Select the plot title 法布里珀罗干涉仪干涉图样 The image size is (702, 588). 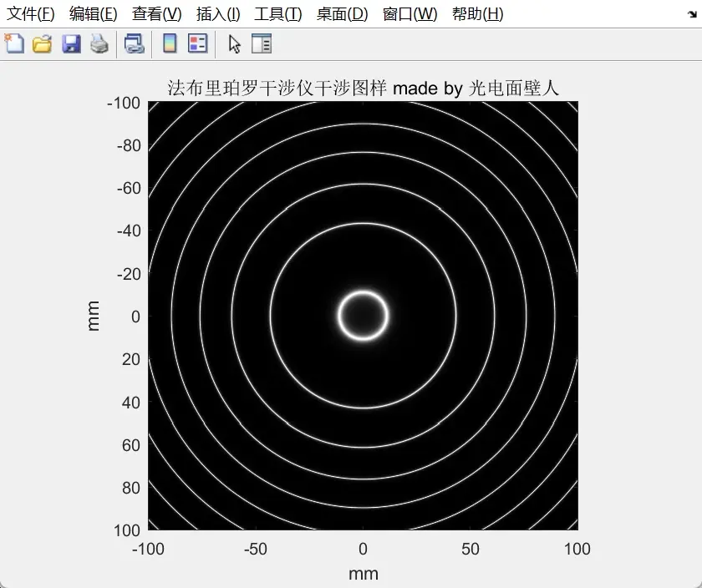coord(277,88)
